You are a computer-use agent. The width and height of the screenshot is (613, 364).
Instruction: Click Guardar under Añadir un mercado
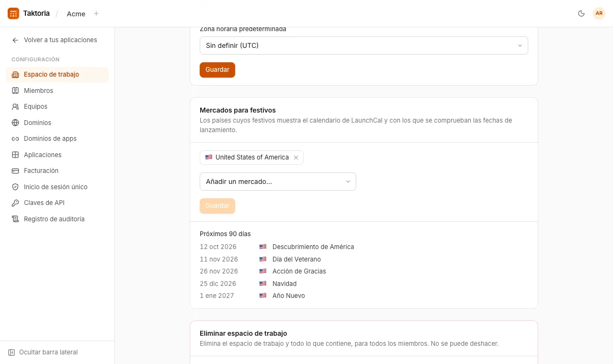pos(217,206)
